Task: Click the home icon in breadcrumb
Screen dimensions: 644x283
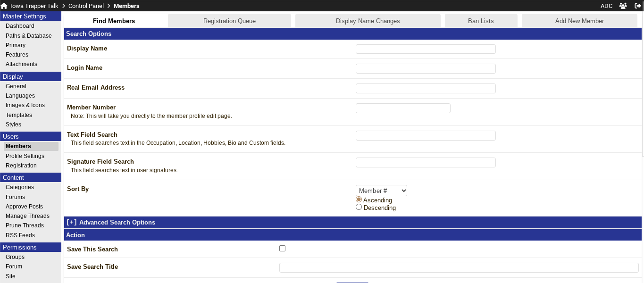Action: [4, 6]
